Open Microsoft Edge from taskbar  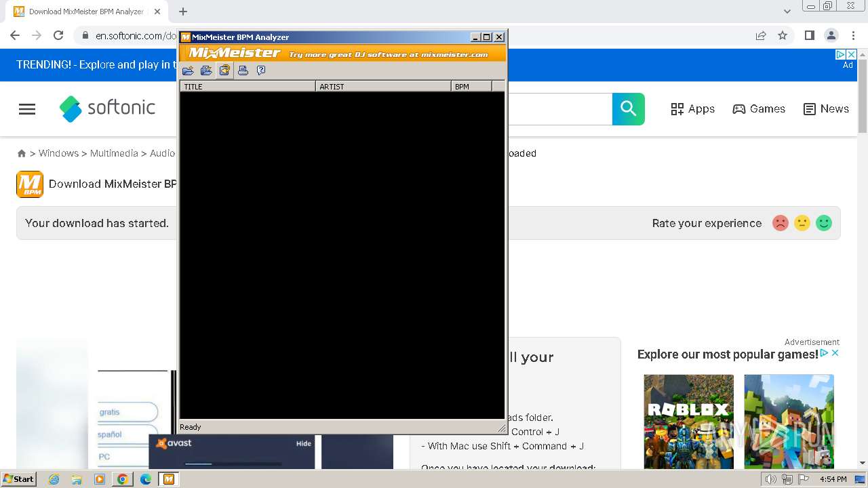[x=145, y=479]
